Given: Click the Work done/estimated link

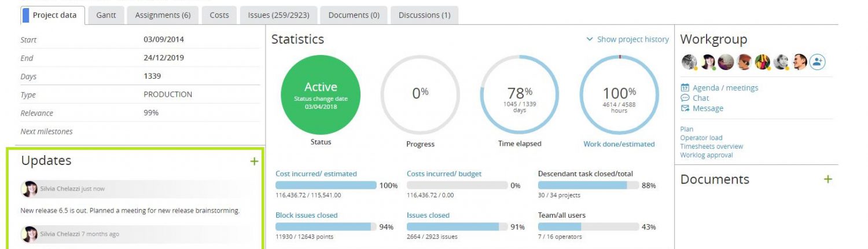Looking at the screenshot, I should pyautogui.click(x=619, y=144).
